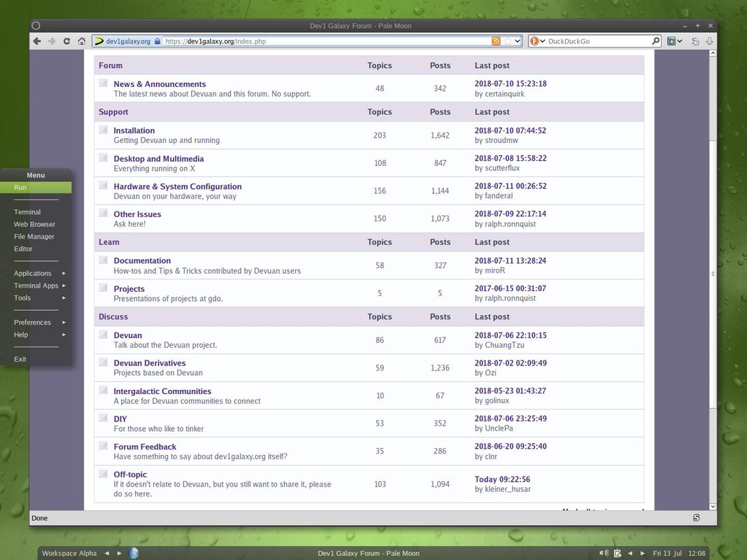Expand the Help submenu
The width and height of the screenshot is (747, 560).
coord(36,335)
